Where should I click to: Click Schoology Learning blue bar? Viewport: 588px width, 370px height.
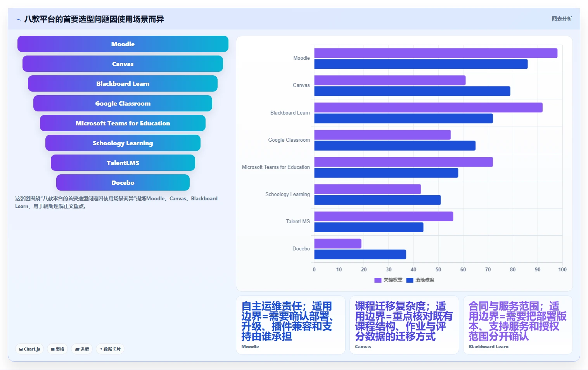point(377,200)
